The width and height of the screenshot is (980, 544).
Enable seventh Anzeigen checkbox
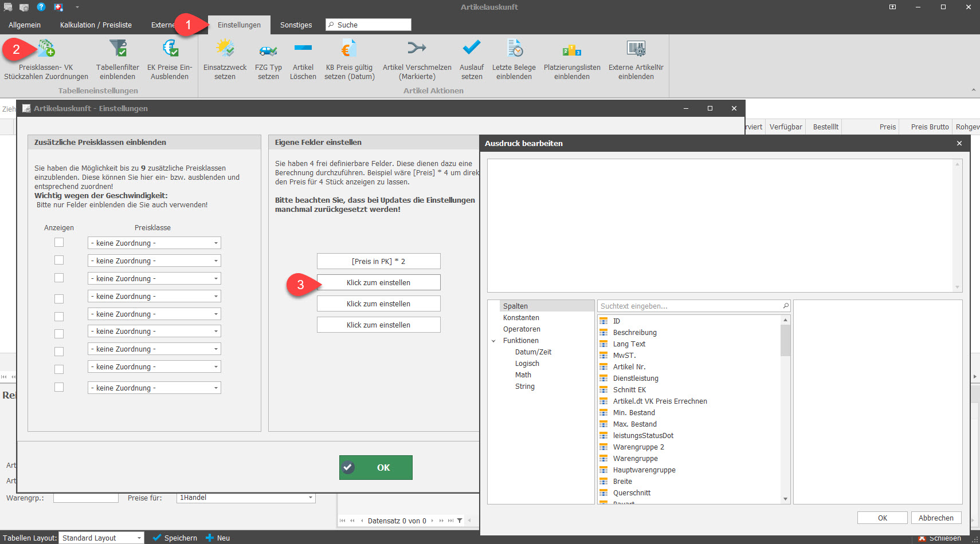coord(59,351)
